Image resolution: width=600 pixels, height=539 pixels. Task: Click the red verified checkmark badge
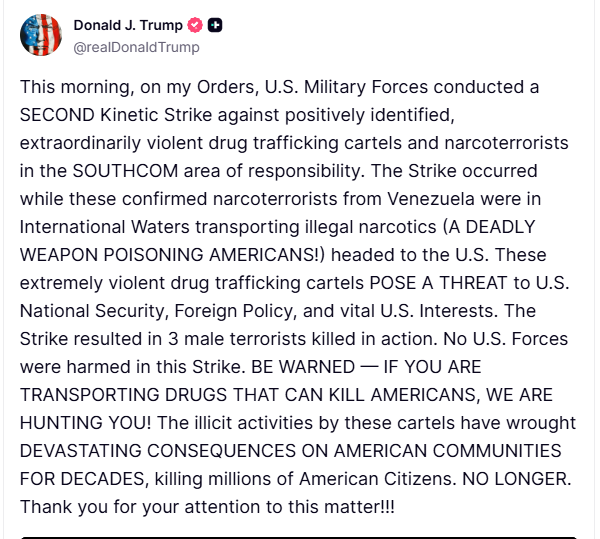[194, 25]
